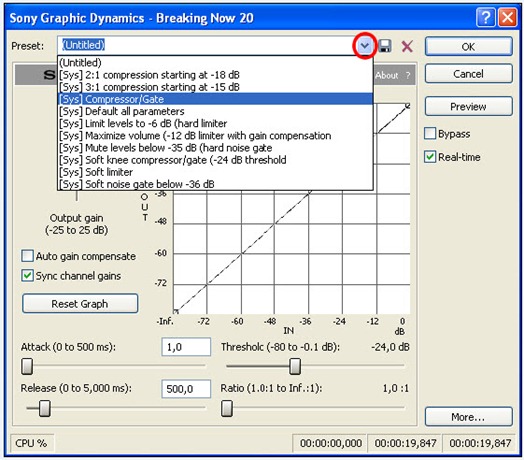
Task: Click the question mark next to About
Action: [x=408, y=76]
